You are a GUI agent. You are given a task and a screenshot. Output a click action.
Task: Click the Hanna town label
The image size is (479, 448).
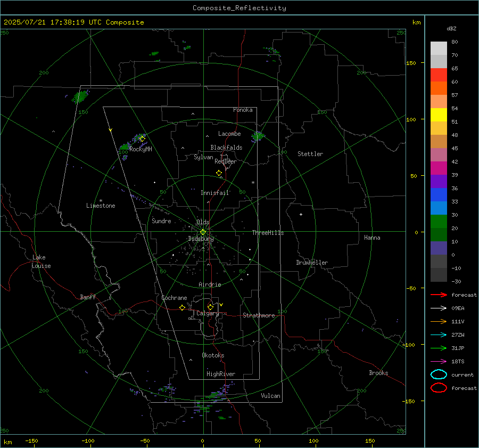(x=372, y=238)
